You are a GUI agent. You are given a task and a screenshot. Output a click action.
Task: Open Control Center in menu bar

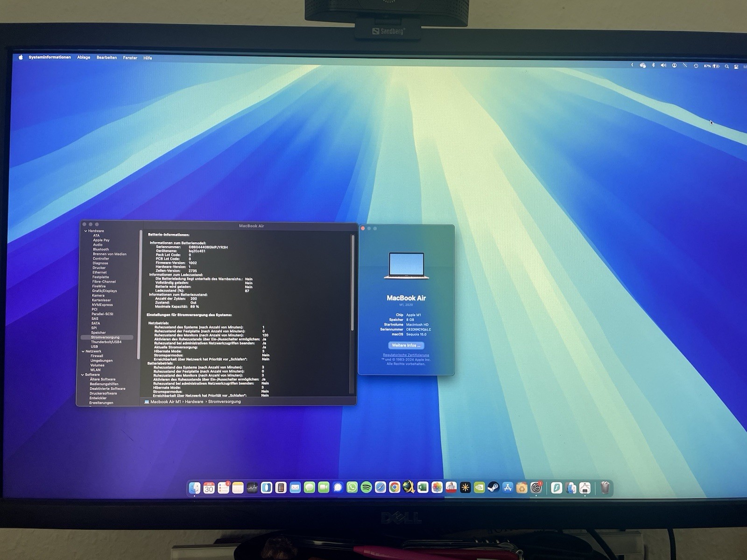tap(736, 67)
